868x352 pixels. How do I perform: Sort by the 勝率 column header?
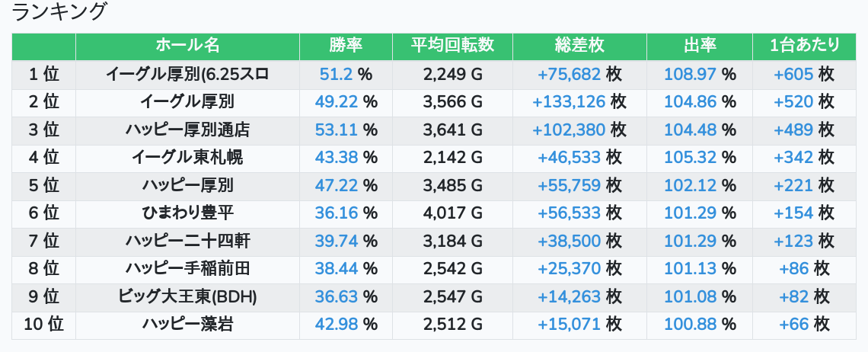(346, 46)
